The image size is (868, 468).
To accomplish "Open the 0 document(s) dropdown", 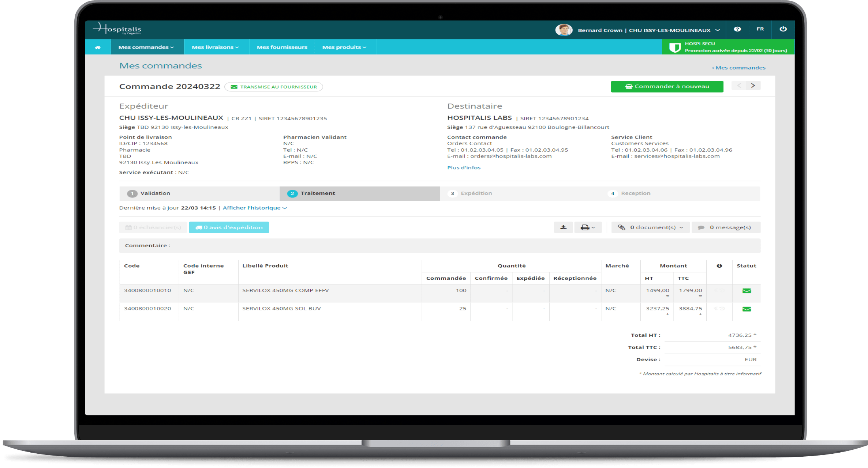I will click(x=650, y=227).
